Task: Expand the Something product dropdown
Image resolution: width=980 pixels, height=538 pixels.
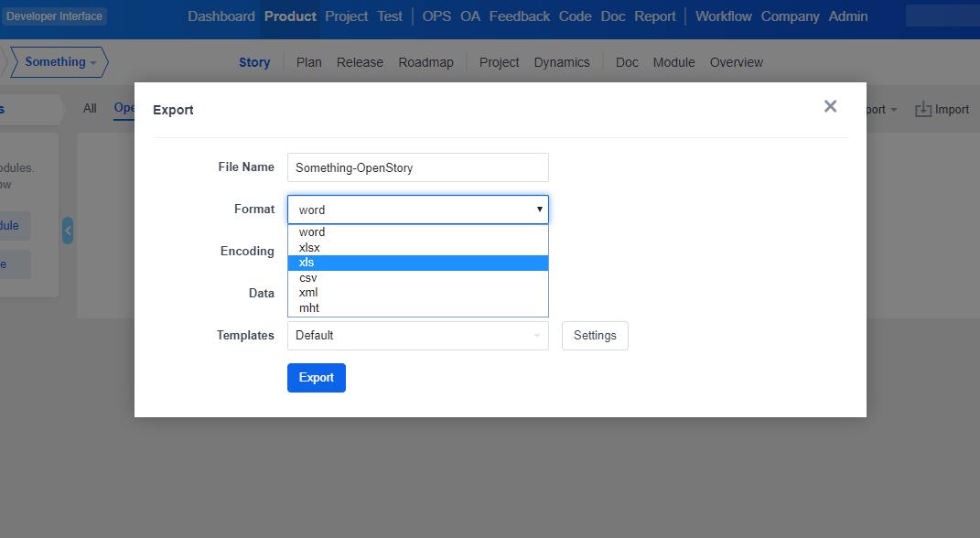Action: tap(61, 62)
